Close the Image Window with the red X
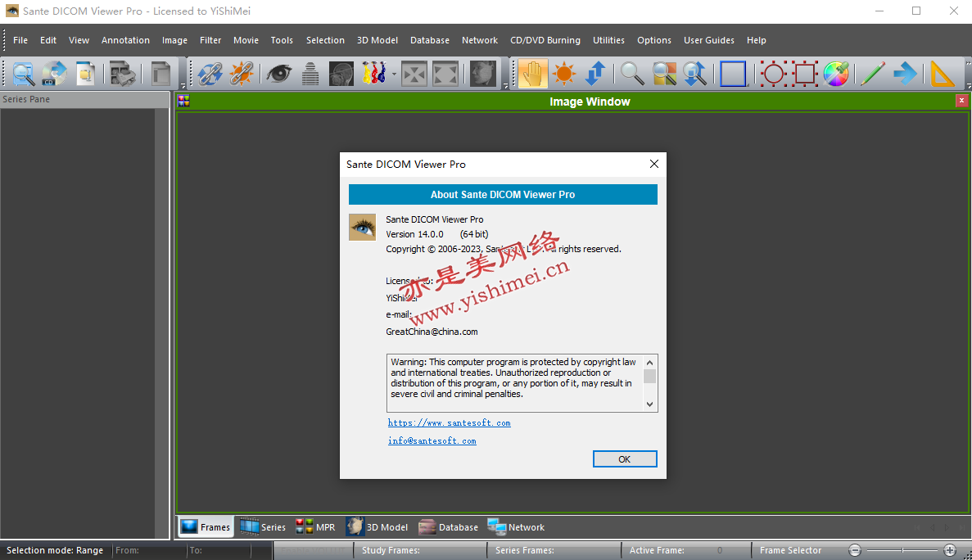Image resolution: width=972 pixels, height=560 pixels. 961,101
